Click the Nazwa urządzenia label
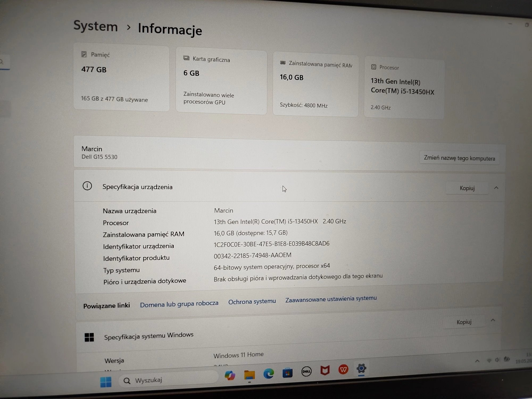Viewport: 532px width, 399px height. pos(130,211)
